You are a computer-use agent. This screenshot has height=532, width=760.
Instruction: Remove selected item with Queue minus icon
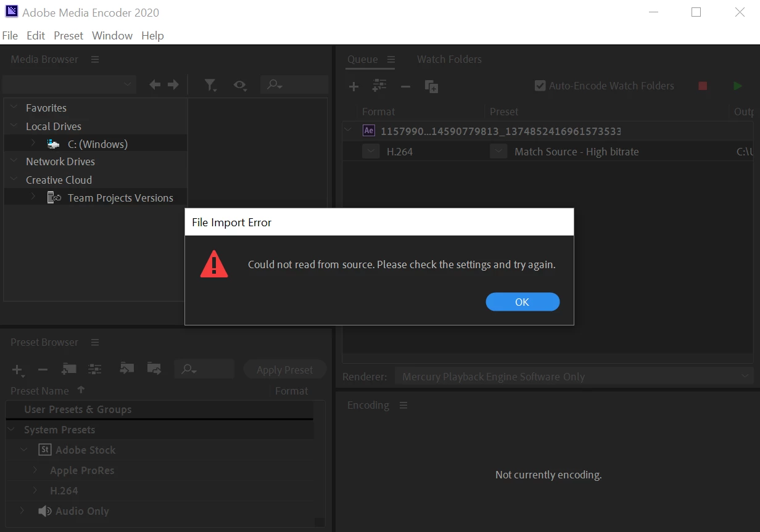[405, 86]
